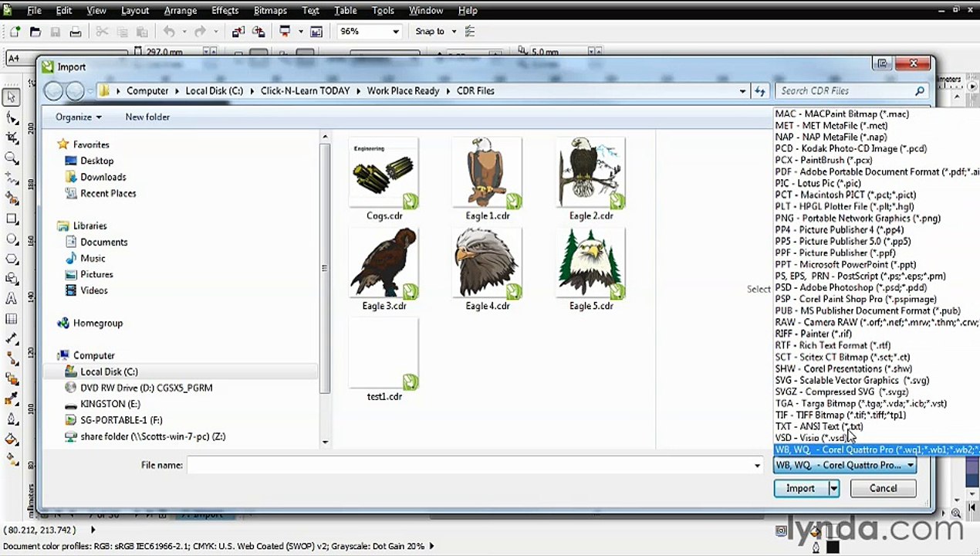Select the Crop tool
The width and height of the screenshot is (980, 556).
coord(12,137)
